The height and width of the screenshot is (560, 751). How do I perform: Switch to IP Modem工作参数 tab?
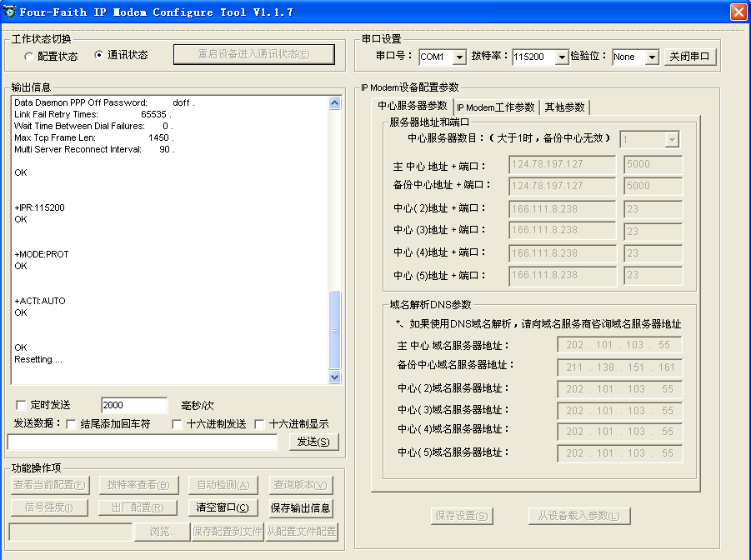coord(496,107)
